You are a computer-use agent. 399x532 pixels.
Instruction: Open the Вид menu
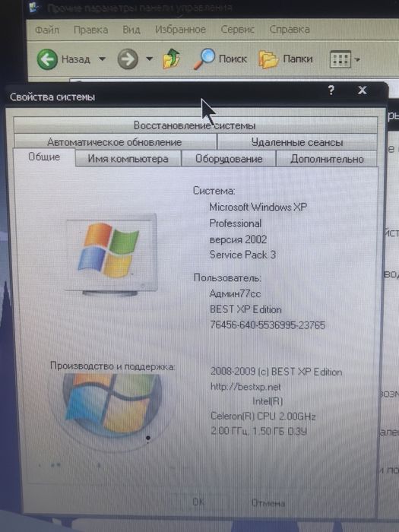[x=131, y=30]
